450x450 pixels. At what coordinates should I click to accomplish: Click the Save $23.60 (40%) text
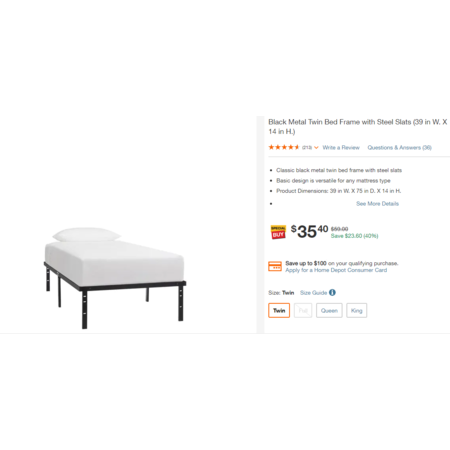pos(354,236)
